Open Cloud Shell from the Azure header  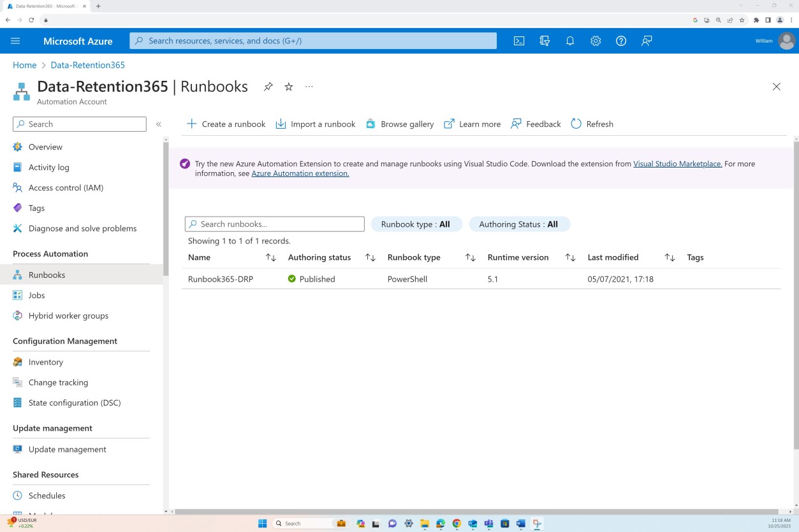pos(518,41)
